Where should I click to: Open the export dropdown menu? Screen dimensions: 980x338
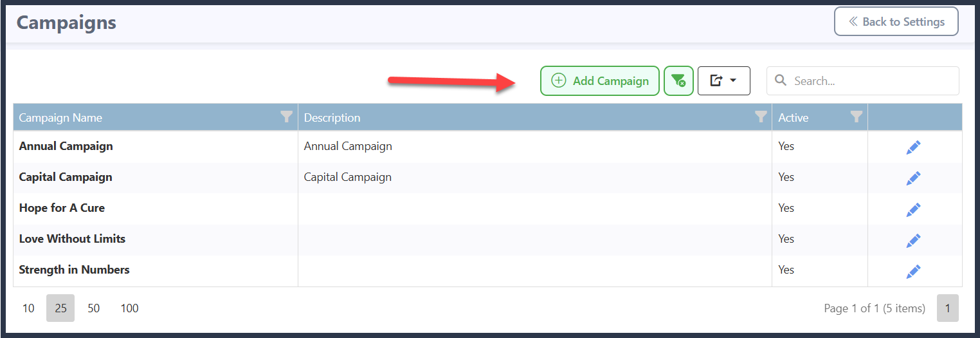[723, 81]
